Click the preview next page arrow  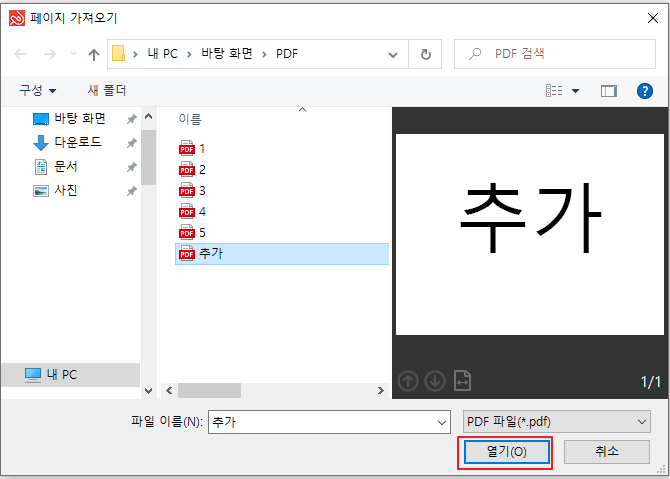click(x=435, y=380)
